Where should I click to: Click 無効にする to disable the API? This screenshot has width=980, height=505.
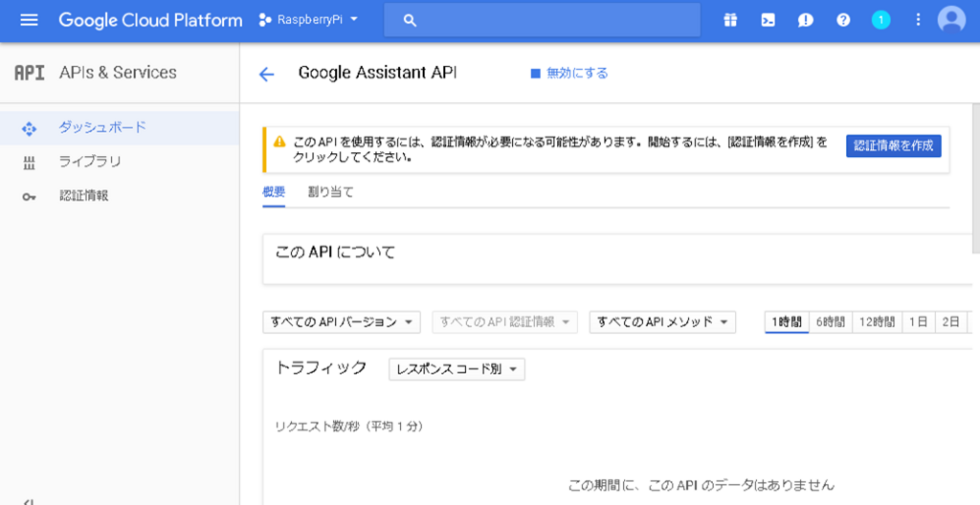click(x=569, y=73)
